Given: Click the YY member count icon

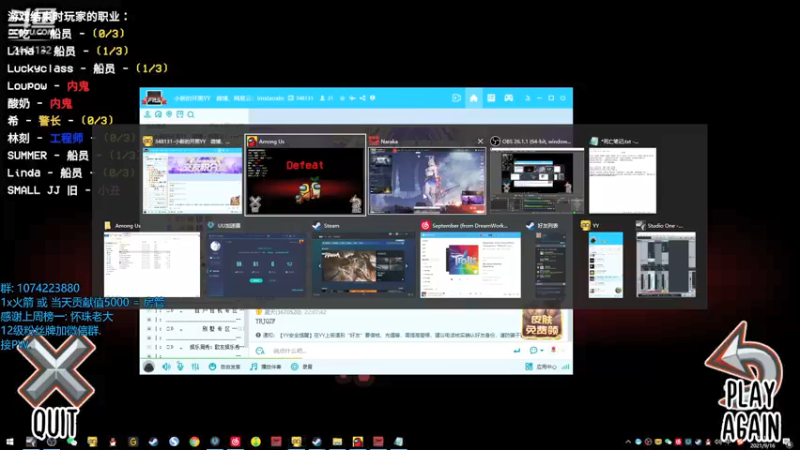Looking at the screenshot, I should tap(322, 98).
